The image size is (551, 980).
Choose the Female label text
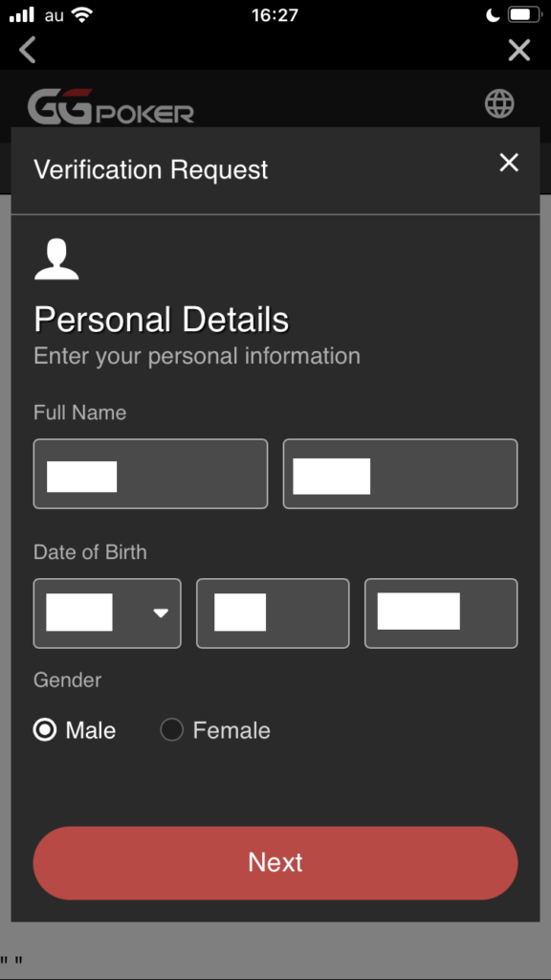click(x=231, y=730)
